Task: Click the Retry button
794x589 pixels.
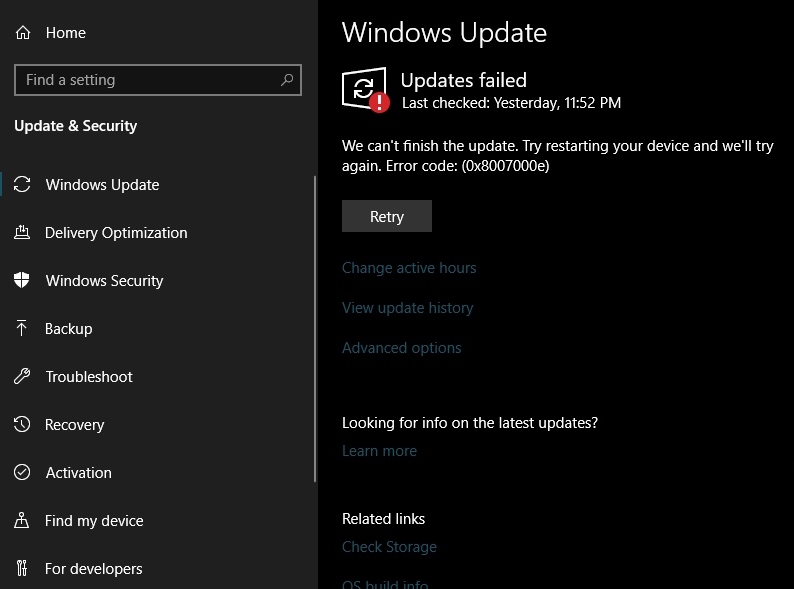Action: [x=387, y=216]
